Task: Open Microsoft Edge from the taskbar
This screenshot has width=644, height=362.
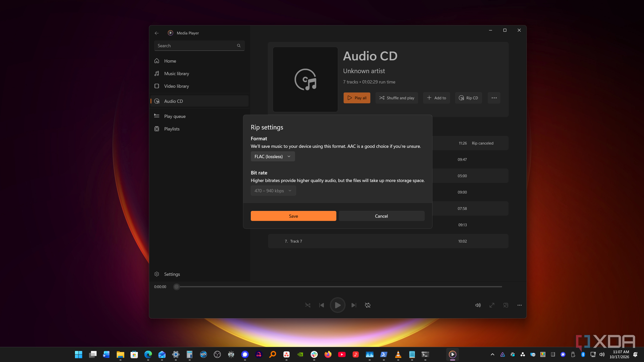Action: (x=148, y=354)
